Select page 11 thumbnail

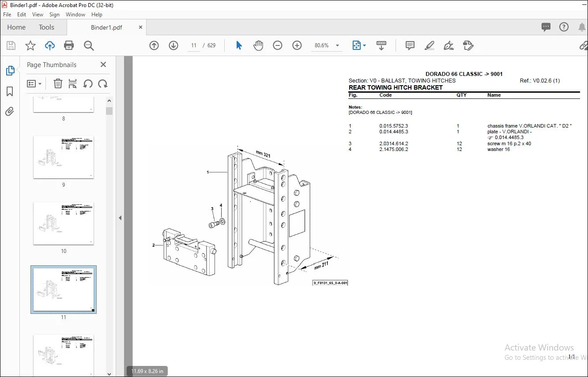tap(64, 290)
